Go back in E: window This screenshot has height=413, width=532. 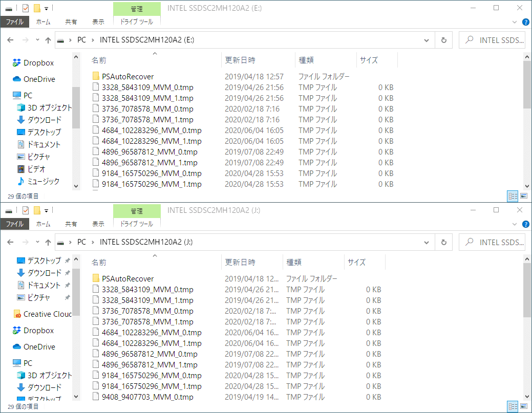coord(11,40)
